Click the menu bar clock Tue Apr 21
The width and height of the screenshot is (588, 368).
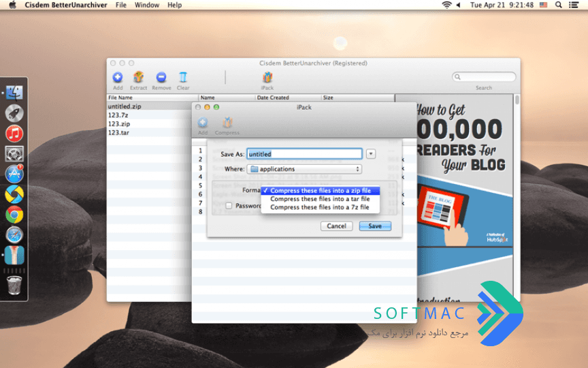(x=502, y=5)
